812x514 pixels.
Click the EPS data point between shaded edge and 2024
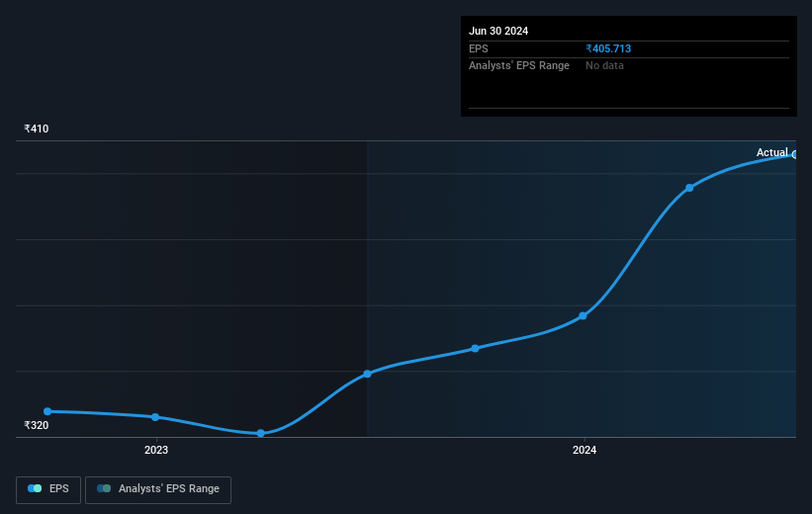click(476, 348)
